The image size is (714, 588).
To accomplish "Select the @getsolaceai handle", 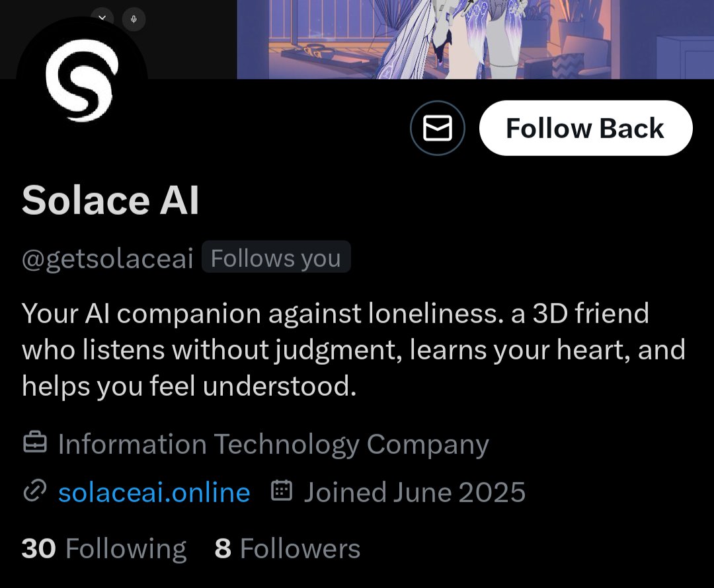I will [108, 258].
